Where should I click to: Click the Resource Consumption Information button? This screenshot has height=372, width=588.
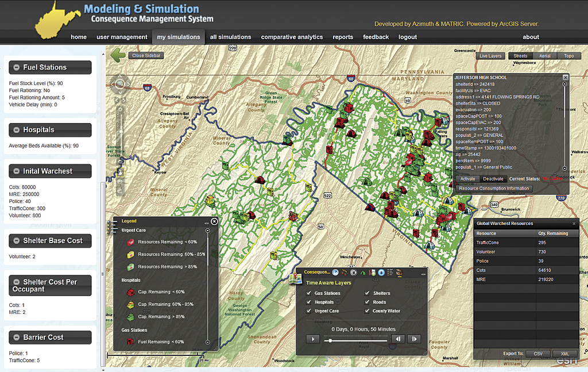tap(494, 189)
